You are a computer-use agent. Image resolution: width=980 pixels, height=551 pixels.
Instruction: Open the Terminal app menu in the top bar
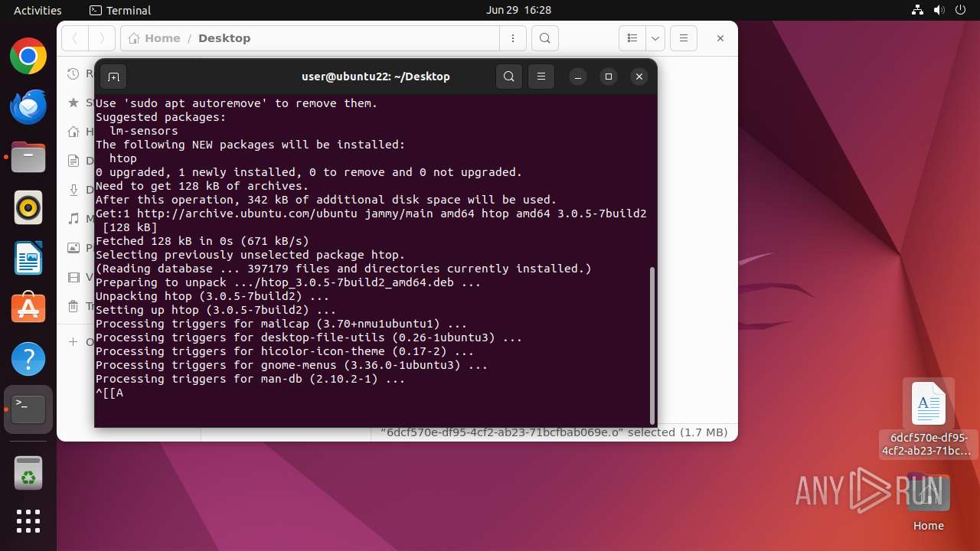[x=120, y=10]
